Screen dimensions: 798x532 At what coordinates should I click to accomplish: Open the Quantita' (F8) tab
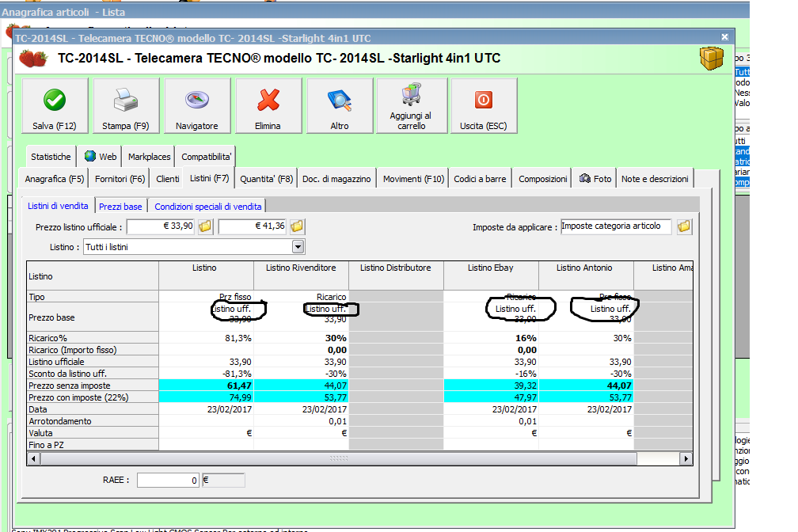coord(267,179)
